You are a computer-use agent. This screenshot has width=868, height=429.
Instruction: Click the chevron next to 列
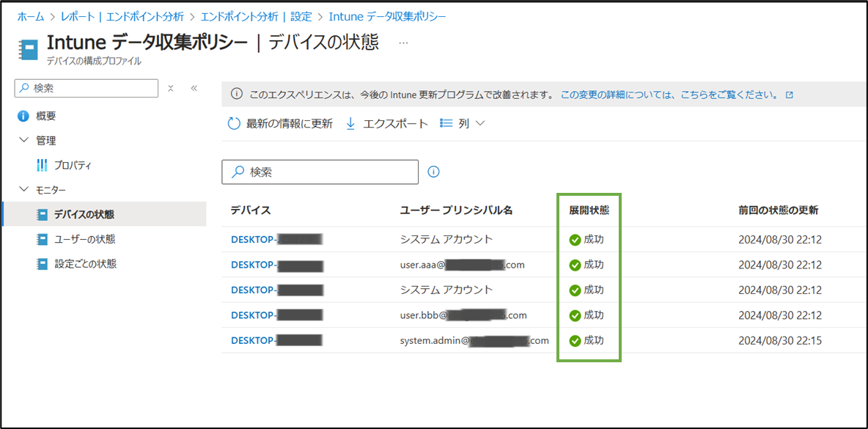point(480,124)
